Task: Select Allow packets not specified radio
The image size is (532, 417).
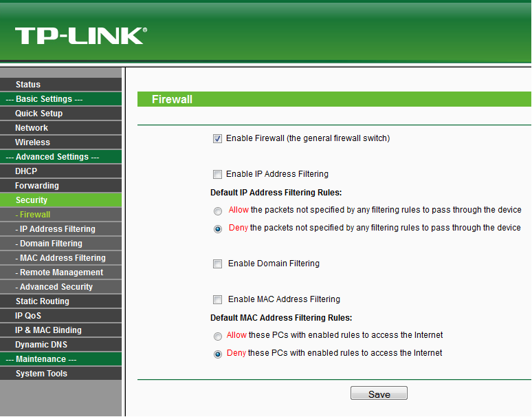Action: (x=218, y=211)
